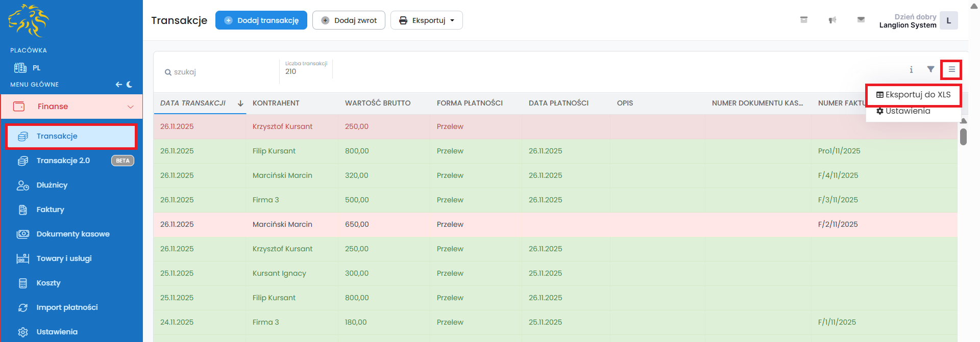
Task: Open the filter funnel icon
Action: point(930,69)
